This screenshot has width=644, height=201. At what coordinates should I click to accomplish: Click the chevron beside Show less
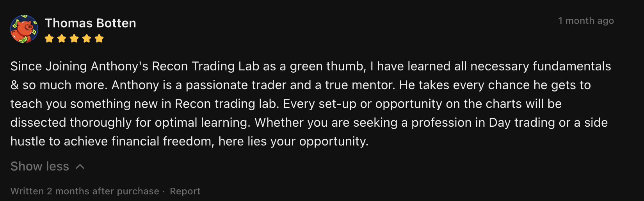(x=80, y=167)
